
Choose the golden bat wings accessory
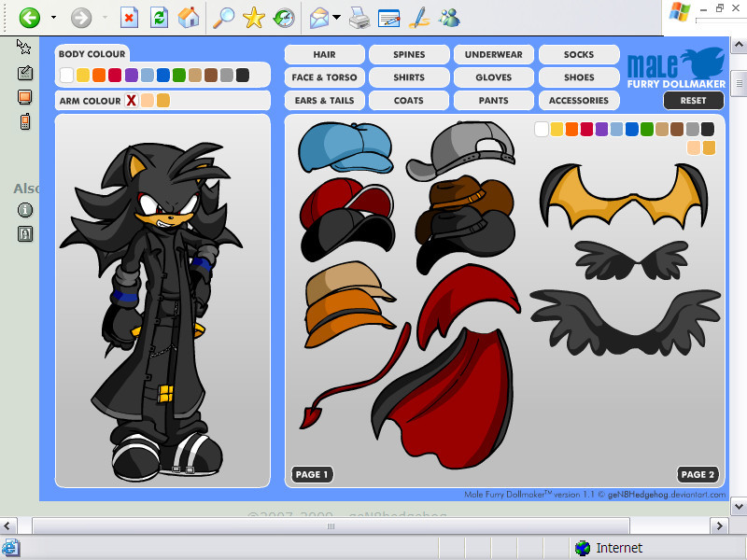pyautogui.click(x=624, y=196)
